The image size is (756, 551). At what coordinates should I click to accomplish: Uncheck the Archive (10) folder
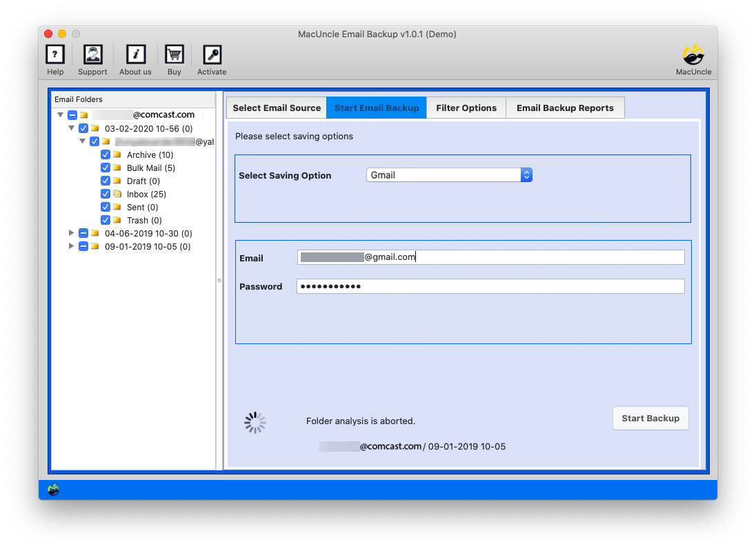click(x=105, y=154)
